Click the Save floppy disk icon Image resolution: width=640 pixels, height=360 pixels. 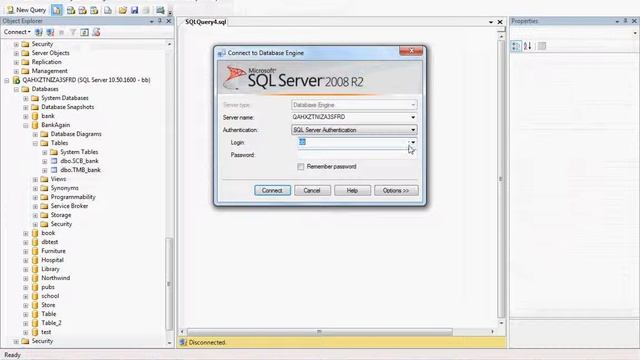[134, 10]
